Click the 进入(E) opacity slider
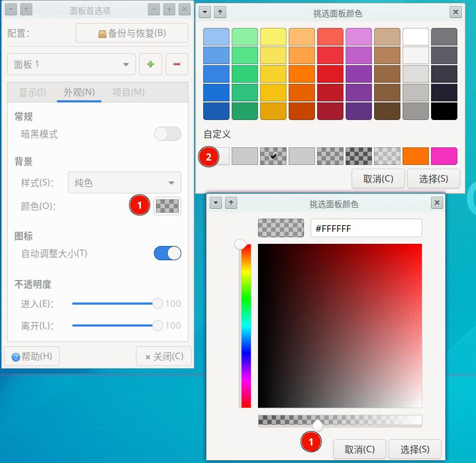The height and width of the screenshot is (463, 476). pos(115,303)
